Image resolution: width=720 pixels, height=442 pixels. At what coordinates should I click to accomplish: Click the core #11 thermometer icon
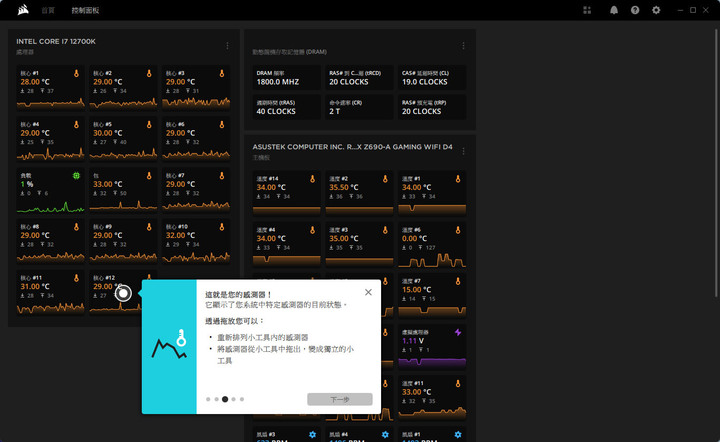click(x=76, y=278)
